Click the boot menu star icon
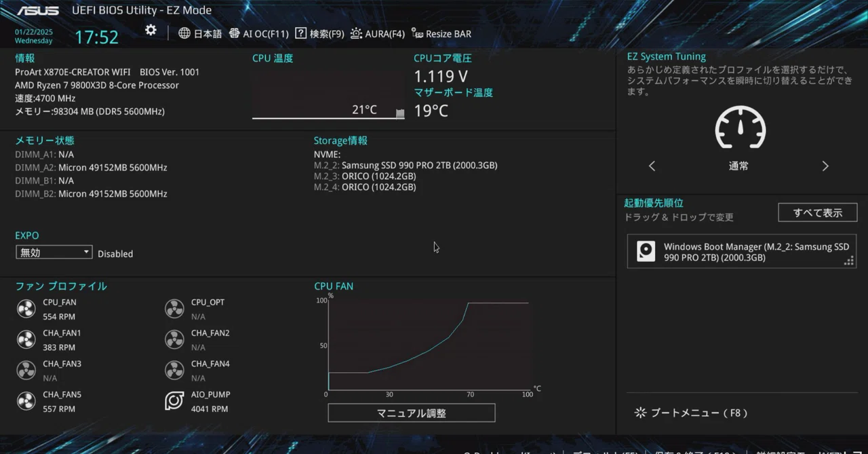868x454 pixels. 640,413
